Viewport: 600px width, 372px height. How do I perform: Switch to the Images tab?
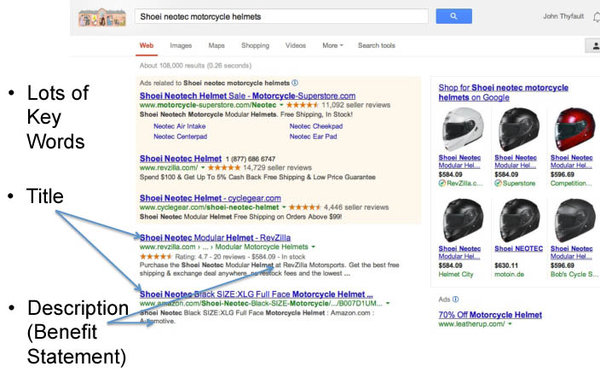(181, 46)
